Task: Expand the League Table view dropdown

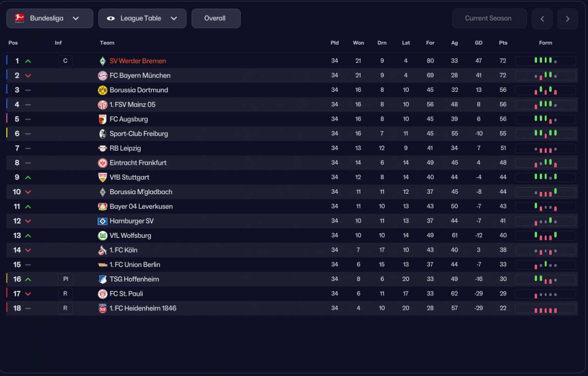Action: (142, 18)
